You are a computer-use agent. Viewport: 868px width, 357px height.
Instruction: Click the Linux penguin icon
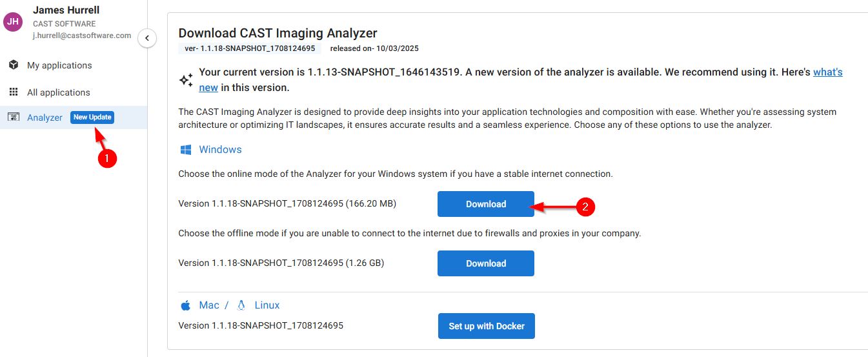point(242,305)
